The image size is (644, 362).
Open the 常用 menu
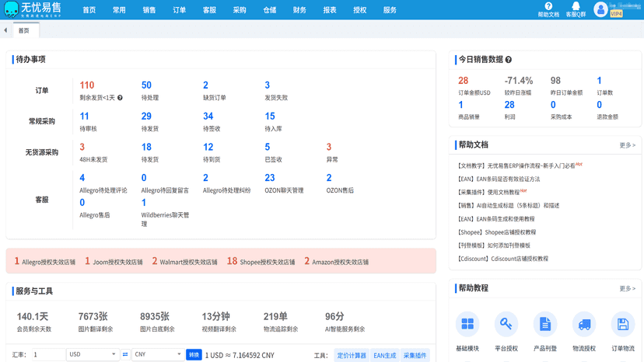click(x=119, y=10)
